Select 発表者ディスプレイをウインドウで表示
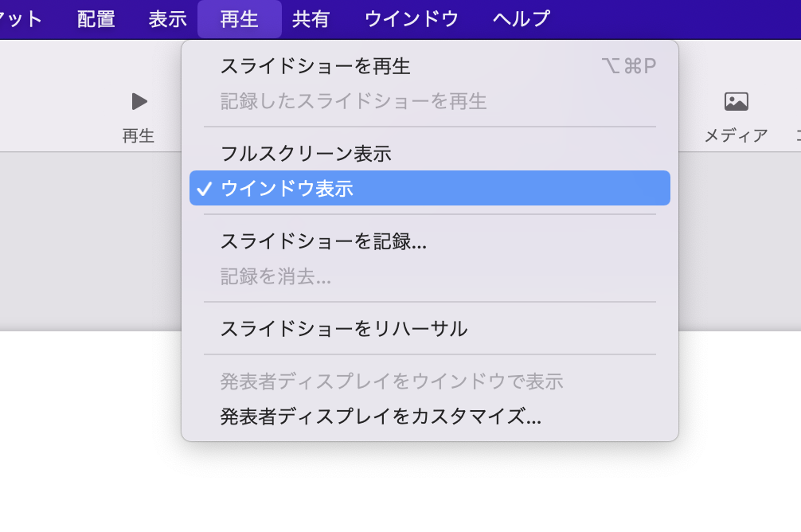Screen dimensions: 801x532 tap(392, 381)
